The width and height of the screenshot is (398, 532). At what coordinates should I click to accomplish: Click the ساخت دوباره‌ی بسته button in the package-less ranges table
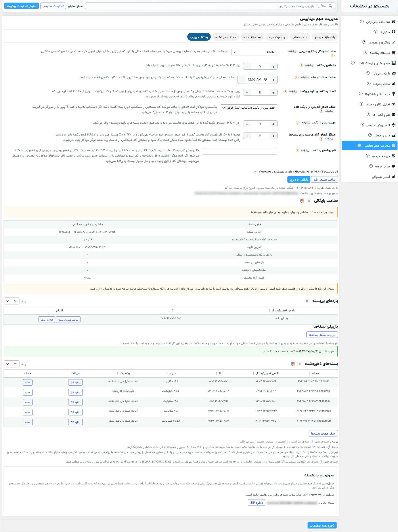click(68, 320)
